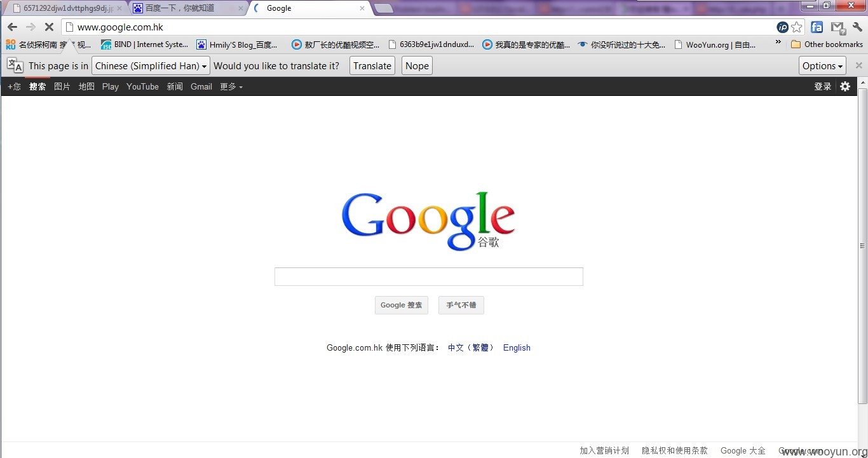This screenshot has height=458, width=868.
Task: Open 地图 in Google bar
Action: pyautogui.click(x=86, y=86)
